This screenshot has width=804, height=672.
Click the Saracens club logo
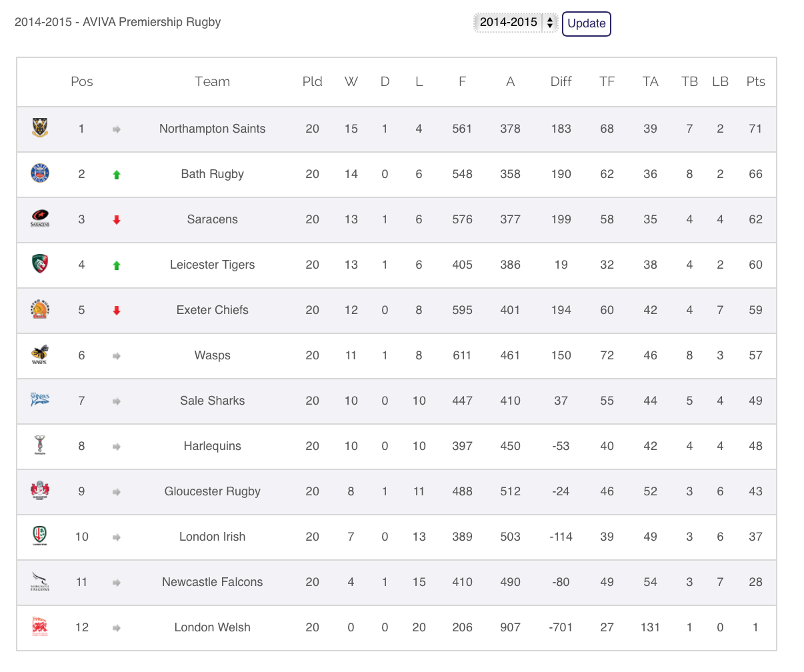[x=40, y=219]
